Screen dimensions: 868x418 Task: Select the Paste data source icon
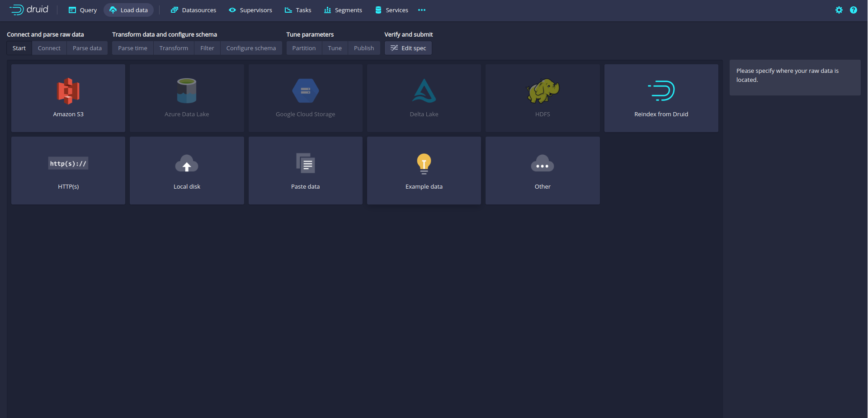pos(305,163)
